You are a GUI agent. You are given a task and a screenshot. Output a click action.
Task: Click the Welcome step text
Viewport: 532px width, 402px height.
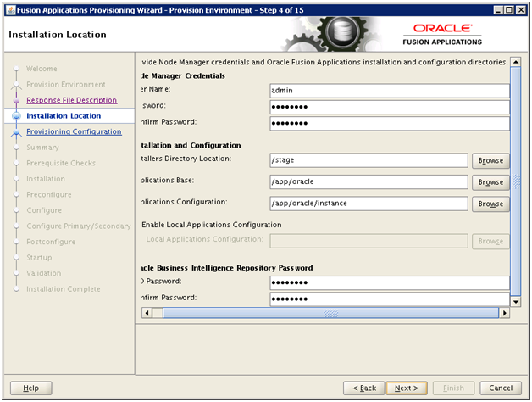point(42,69)
